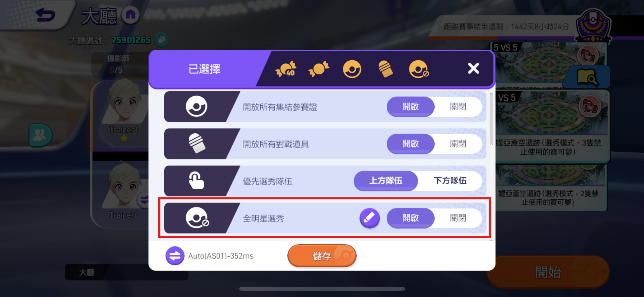Click the orange 儲存 save button
The image size is (644, 297).
pyautogui.click(x=322, y=256)
